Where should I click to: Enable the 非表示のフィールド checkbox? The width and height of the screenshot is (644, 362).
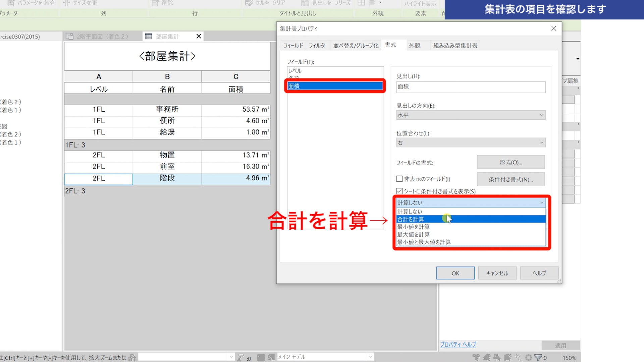click(399, 179)
